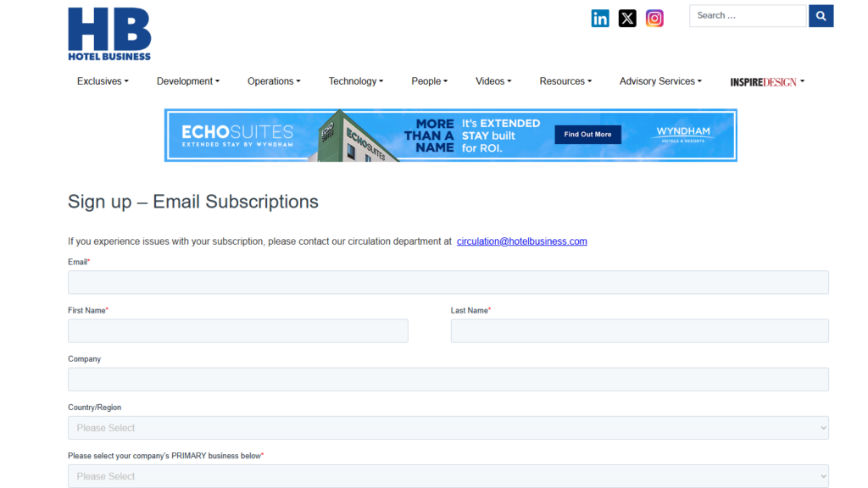Click the magnifier search button
Image resolution: width=868 pixels, height=488 pixels.
[821, 16]
